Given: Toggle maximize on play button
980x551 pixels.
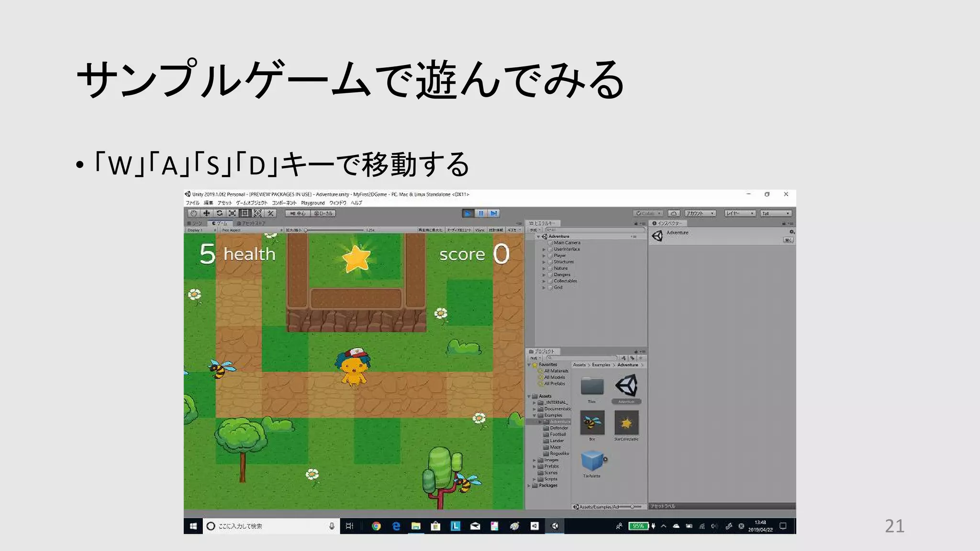Looking at the screenshot, I should point(431,230).
